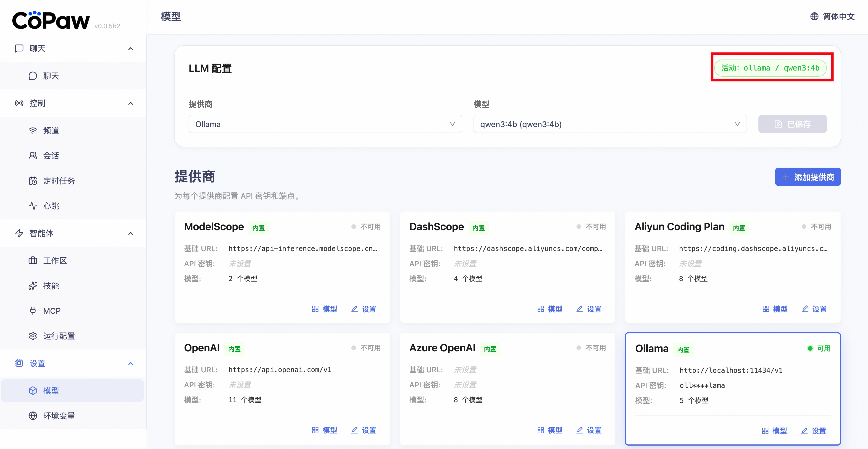
Task: Open 环境变量 environment variables page
Action: [59, 416]
